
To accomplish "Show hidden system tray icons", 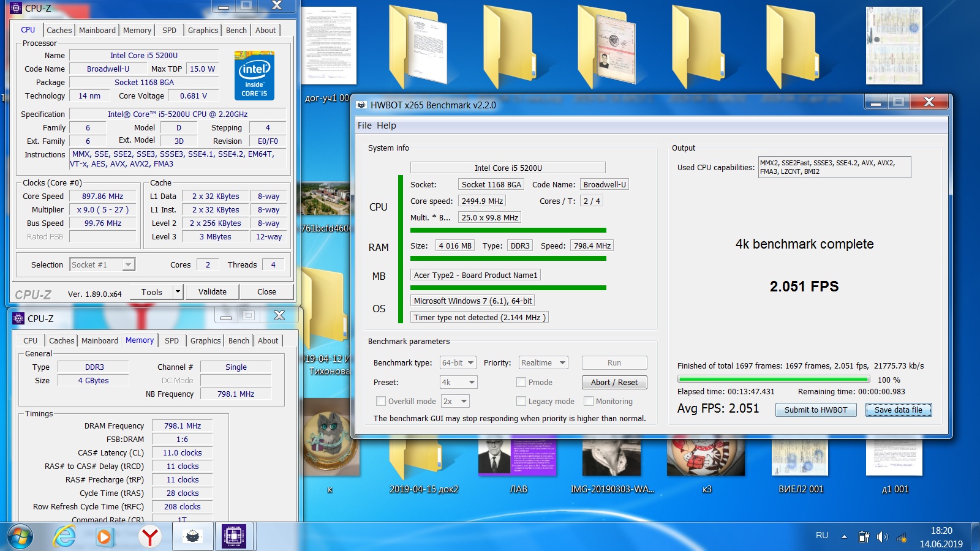I will click(844, 537).
